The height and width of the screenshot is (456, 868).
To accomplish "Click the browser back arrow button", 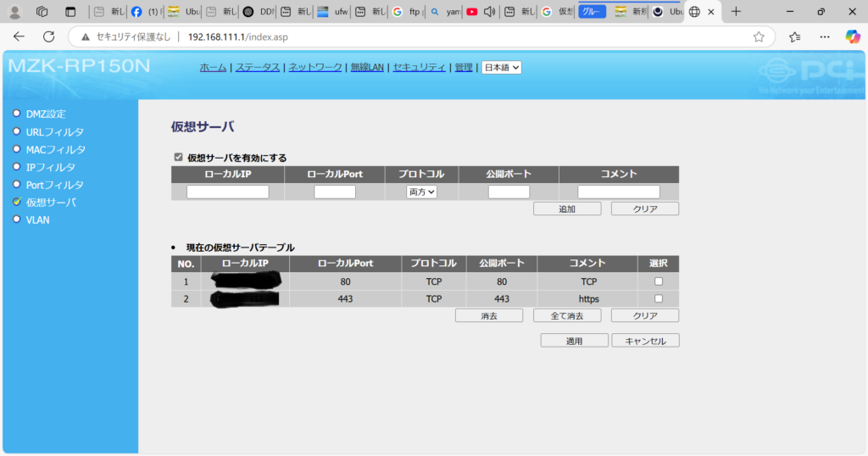I will [19, 37].
